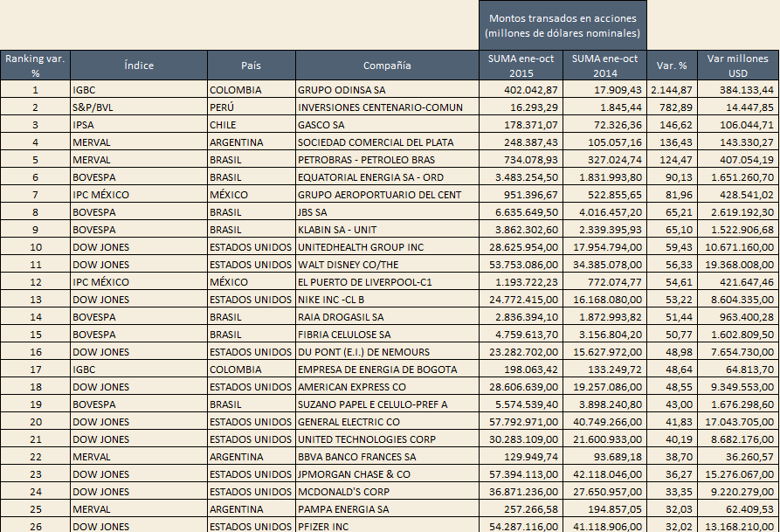Click the 'Montos transados en acciones' merged header
This screenshot has height=532, width=780.
563,25
